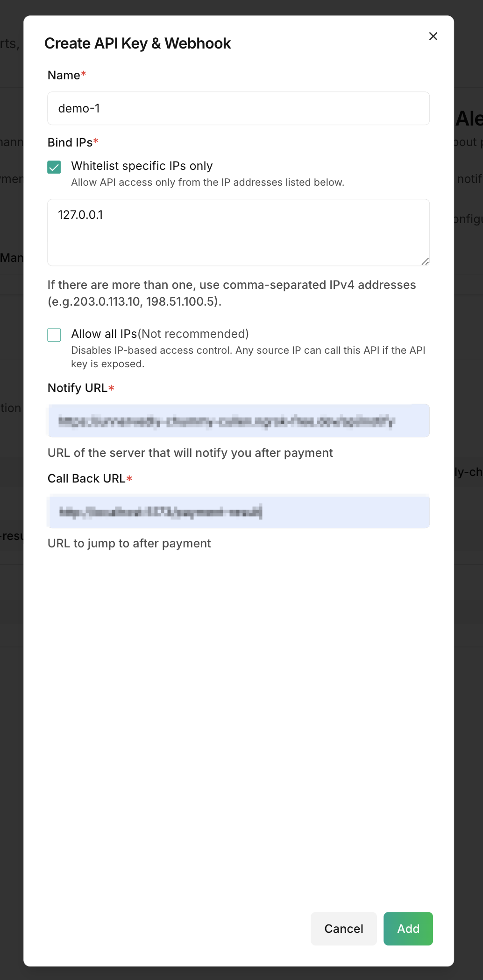Click the comma-separated IPv4 addresses hint text
Image resolution: width=483 pixels, height=980 pixels.
pos(232,293)
